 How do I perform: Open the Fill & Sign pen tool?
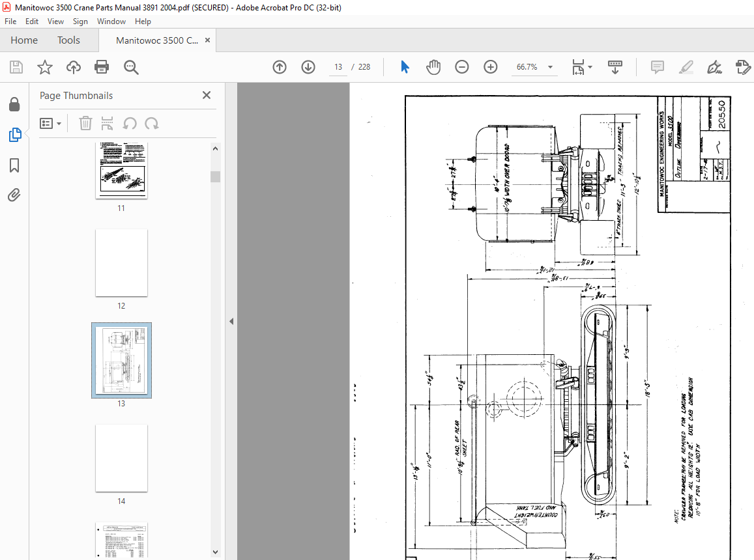714,67
